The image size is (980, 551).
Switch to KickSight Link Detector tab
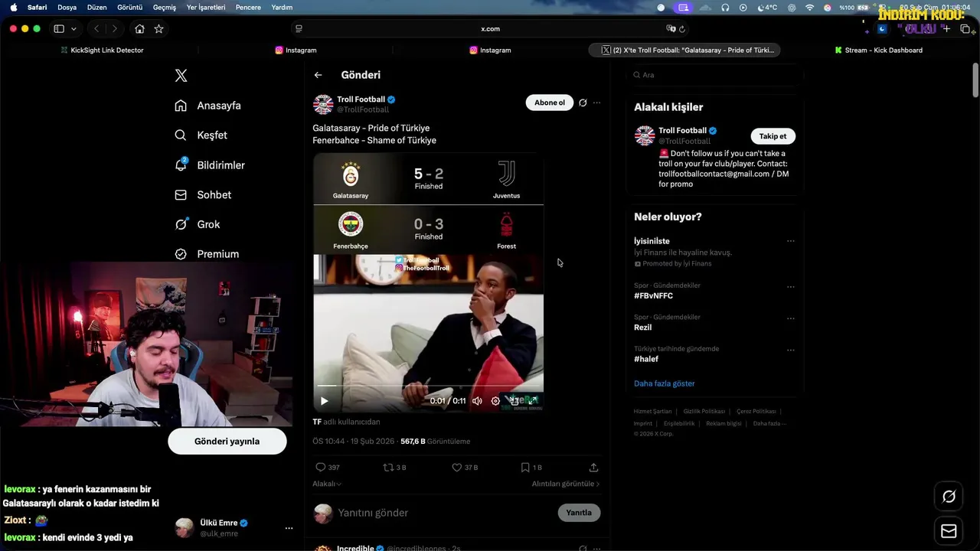[x=102, y=50]
